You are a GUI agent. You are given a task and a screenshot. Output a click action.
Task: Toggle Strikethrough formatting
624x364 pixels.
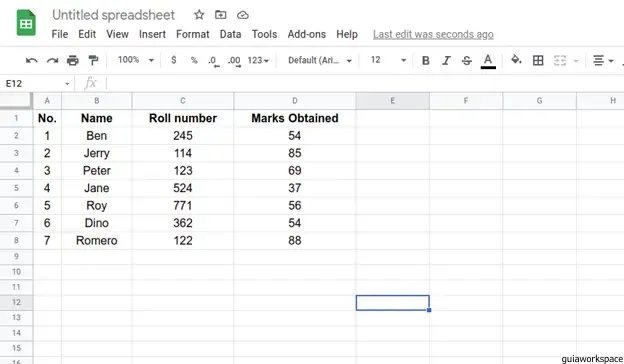[467, 60]
